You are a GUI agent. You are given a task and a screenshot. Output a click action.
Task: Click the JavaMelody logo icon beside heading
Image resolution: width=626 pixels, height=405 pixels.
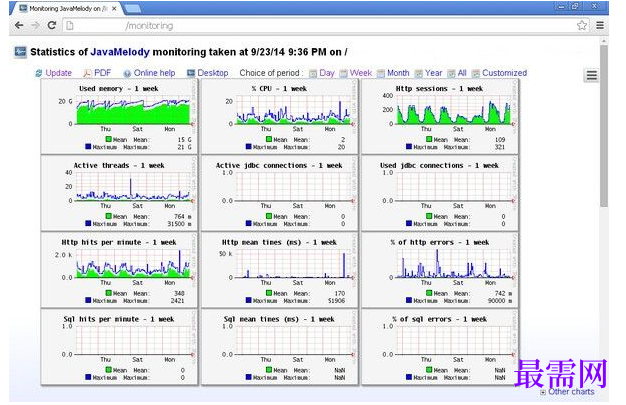click(20, 52)
